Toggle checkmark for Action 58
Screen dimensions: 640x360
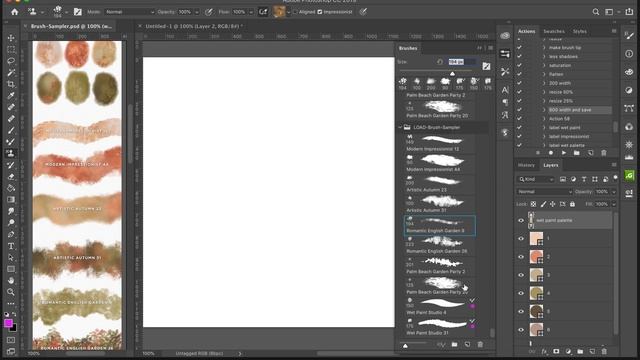click(x=519, y=118)
